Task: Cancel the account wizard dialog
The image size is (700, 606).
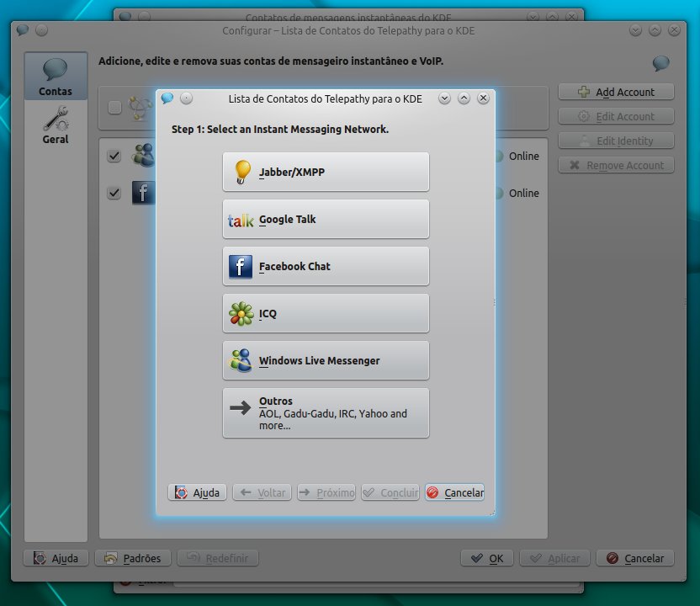Action: (455, 492)
